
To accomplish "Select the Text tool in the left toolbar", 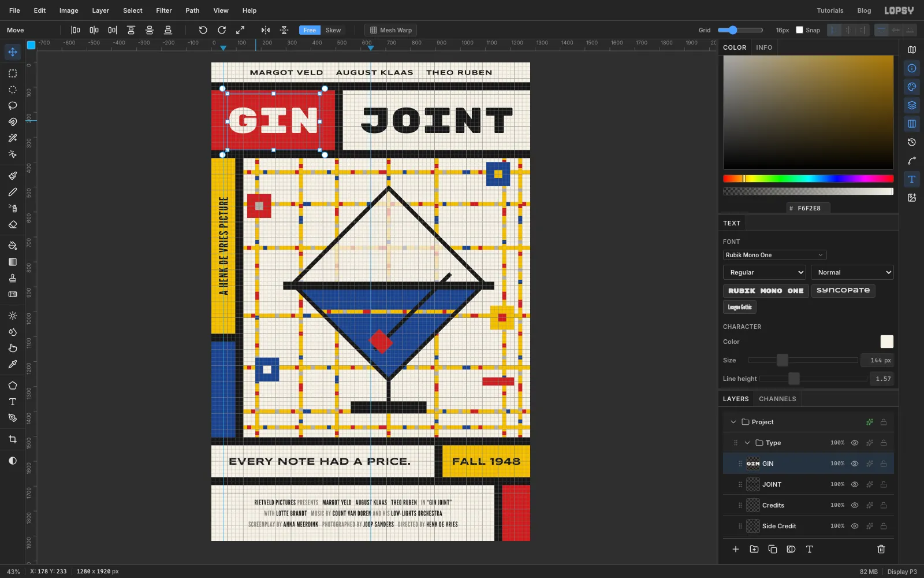I will point(13,402).
